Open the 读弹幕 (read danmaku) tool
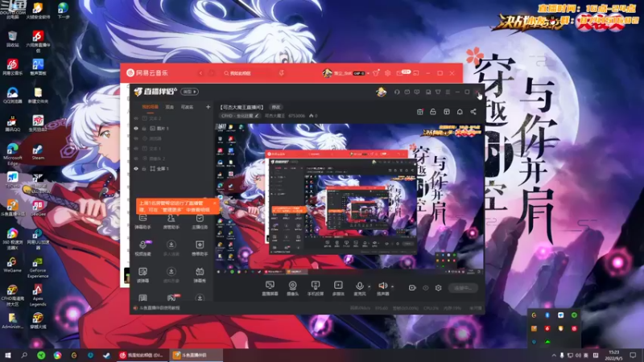Viewport: 644px width, 362px height. pos(143,275)
